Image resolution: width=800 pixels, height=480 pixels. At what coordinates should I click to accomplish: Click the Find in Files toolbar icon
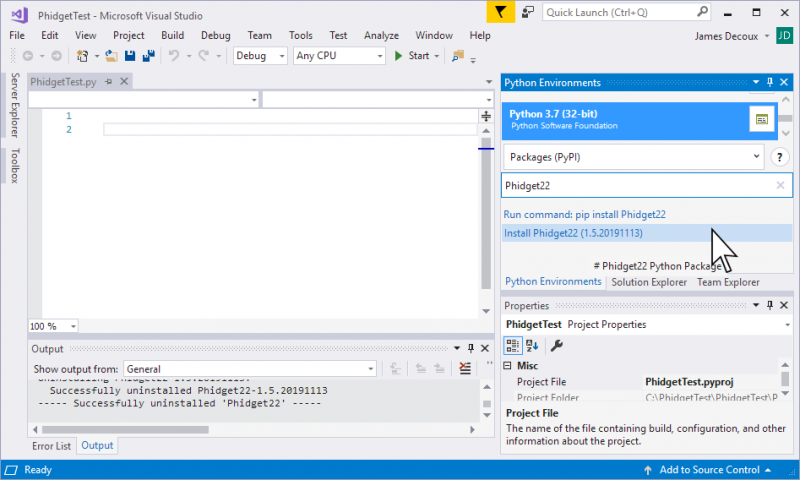[458, 56]
